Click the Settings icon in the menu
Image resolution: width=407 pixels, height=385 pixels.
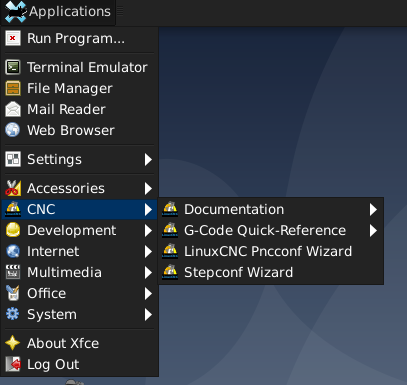(x=13, y=159)
